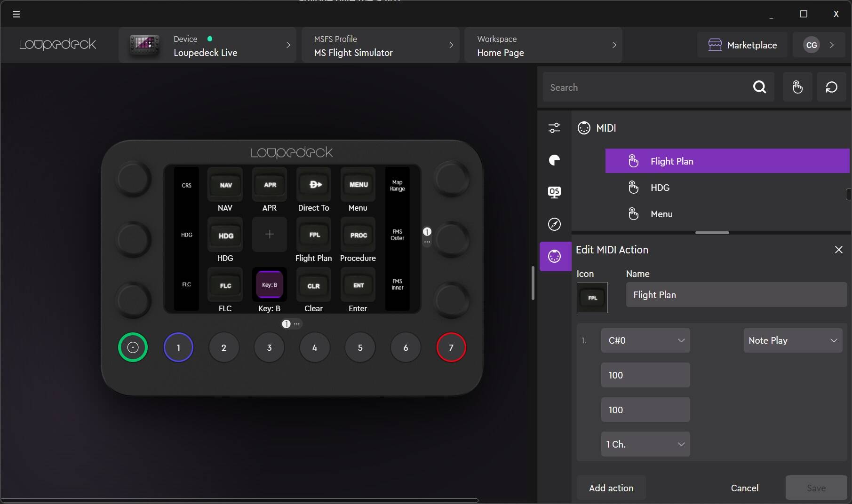Open the MIDI sidebar tab
852x504 pixels.
pyautogui.click(x=555, y=256)
